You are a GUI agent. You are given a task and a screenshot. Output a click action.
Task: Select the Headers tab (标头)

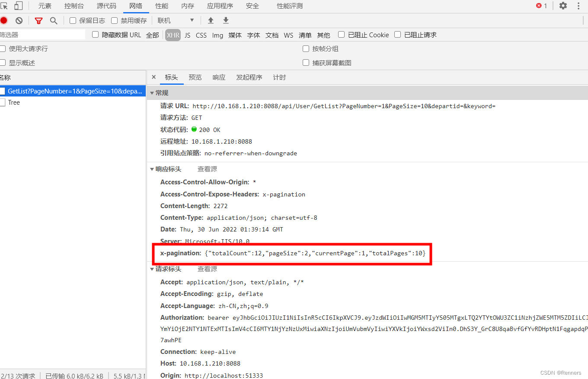[x=171, y=77]
